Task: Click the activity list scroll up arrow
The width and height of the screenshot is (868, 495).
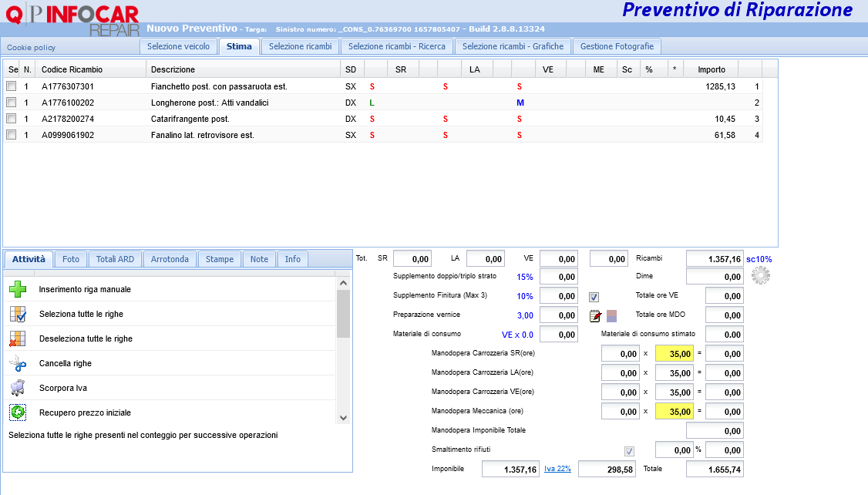Action: [x=343, y=283]
